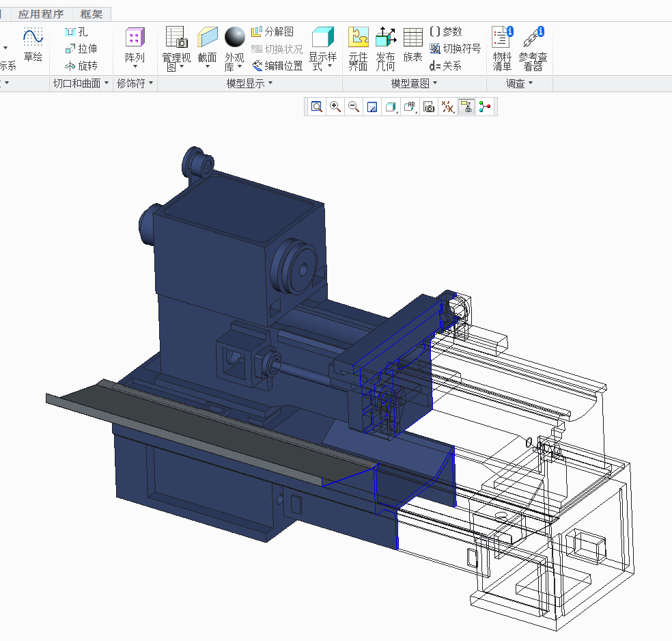Expand the 模型显示 group menu
Screen dimensions: 672x641
point(249,83)
